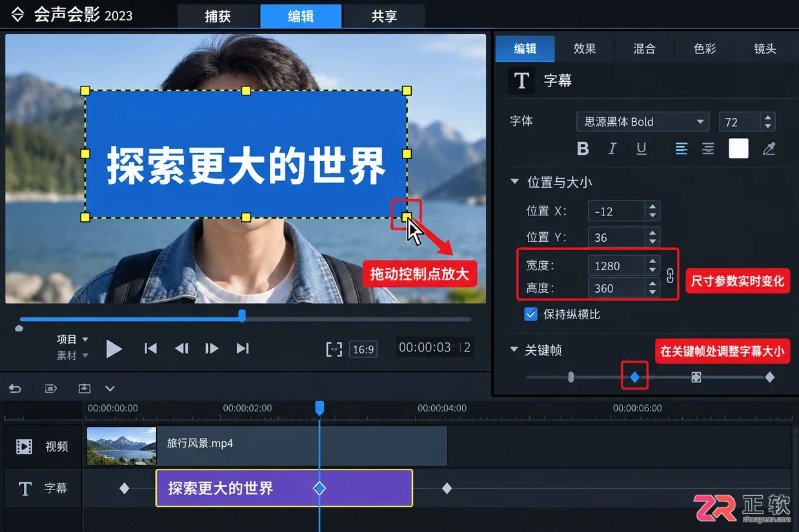The image size is (799, 532).
Task: Expand the timeline toolbar chevron menu
Action: (x=110, y=389)
